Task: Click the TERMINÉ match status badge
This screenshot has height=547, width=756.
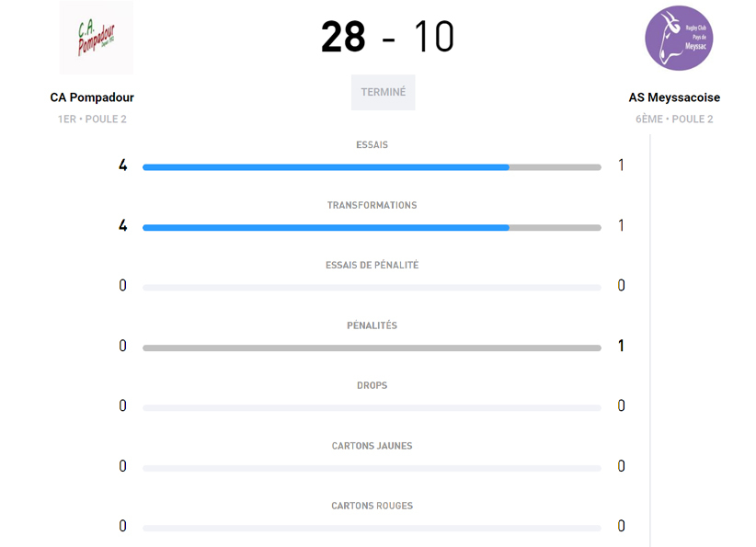Action: tap(383, 92)
